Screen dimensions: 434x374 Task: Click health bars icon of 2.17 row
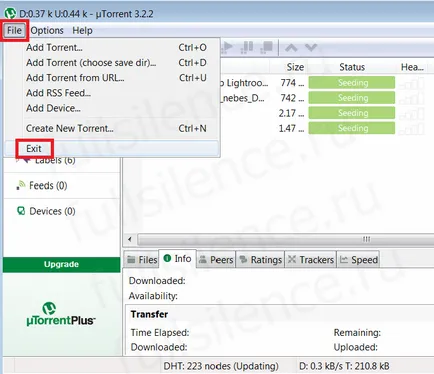pyautogui.click(x=412, y=113)
